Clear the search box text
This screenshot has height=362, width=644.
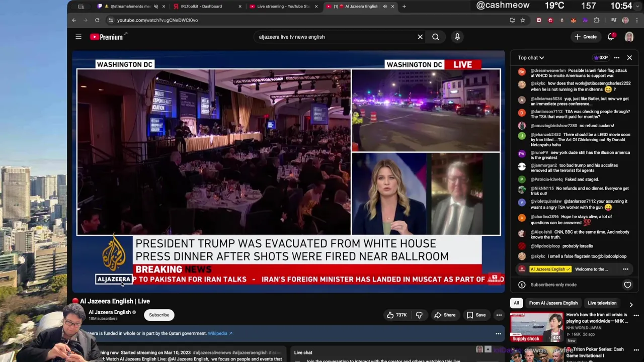coord(420,37)
